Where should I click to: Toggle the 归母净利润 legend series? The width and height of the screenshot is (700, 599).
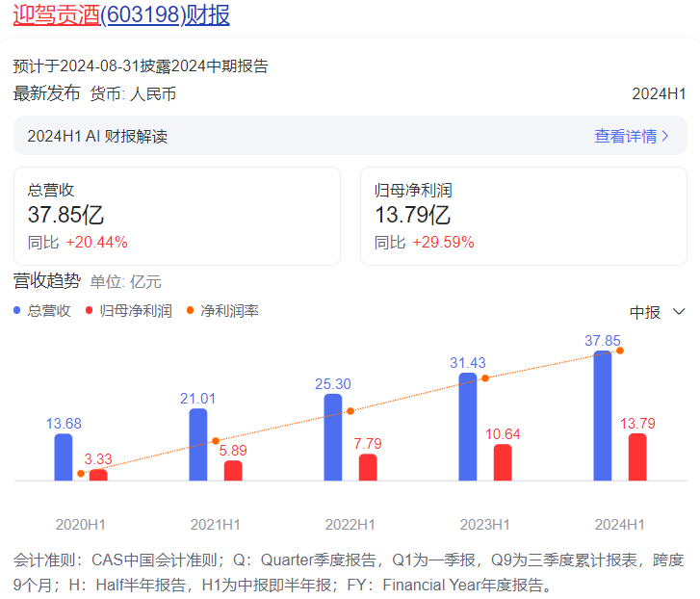coord(129,311)
